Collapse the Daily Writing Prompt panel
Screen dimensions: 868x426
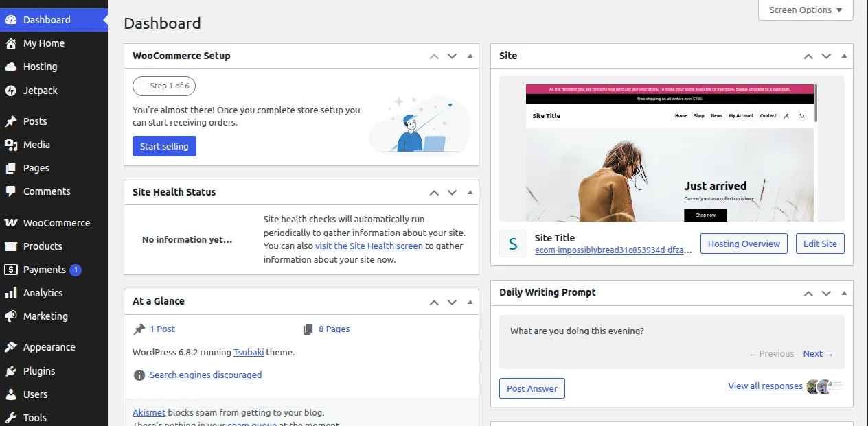click(844, 293)
